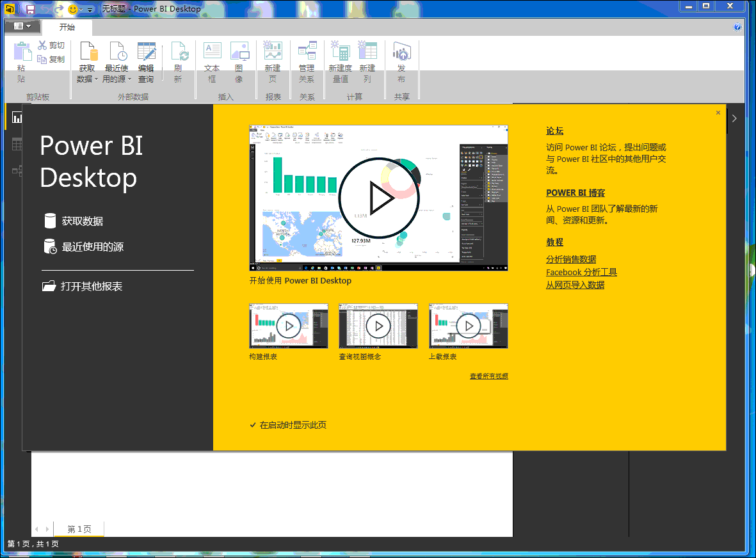Open other reports (打开其他报表)

pos(82,286)
